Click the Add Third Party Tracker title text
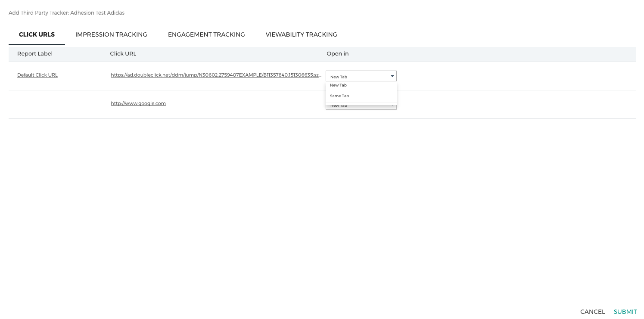Viewport: 644px width, 319px height. [x=66, y=13]
